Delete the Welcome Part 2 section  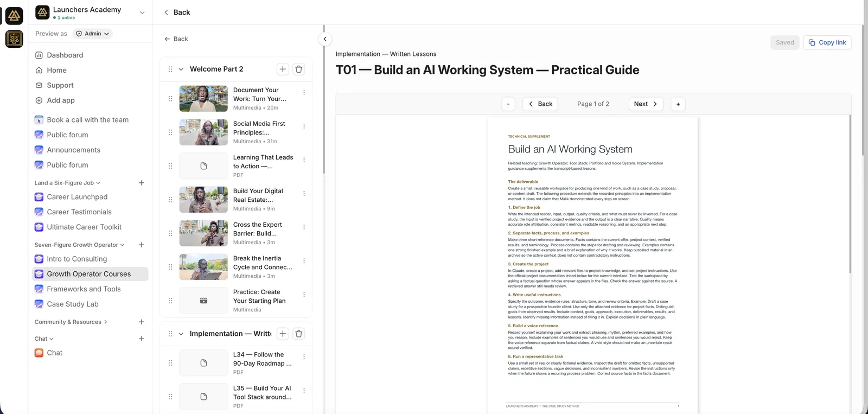coord(299,69)
